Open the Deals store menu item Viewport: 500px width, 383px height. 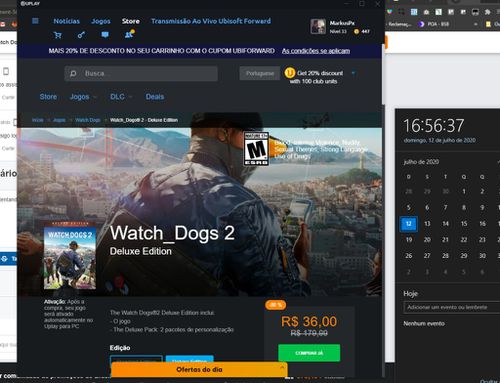155,97
